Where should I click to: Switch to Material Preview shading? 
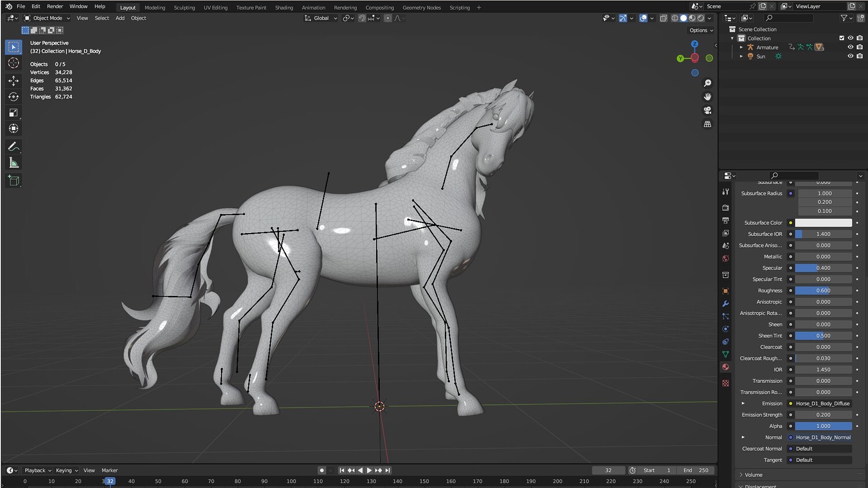[692, 18]
